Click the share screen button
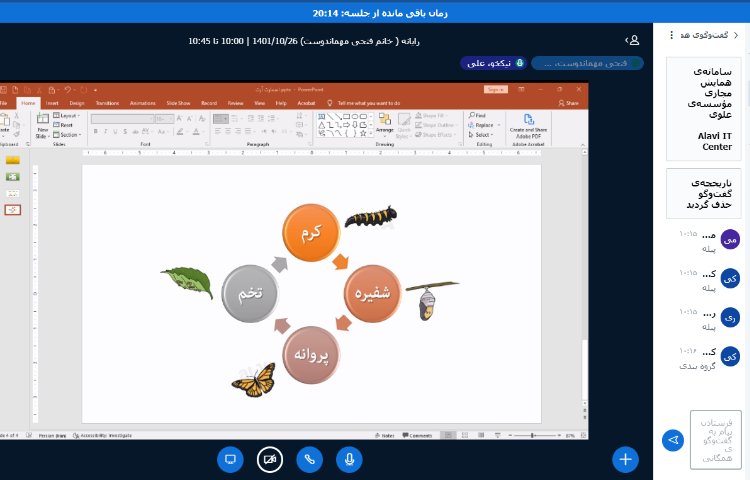 (x=230, y=459)
